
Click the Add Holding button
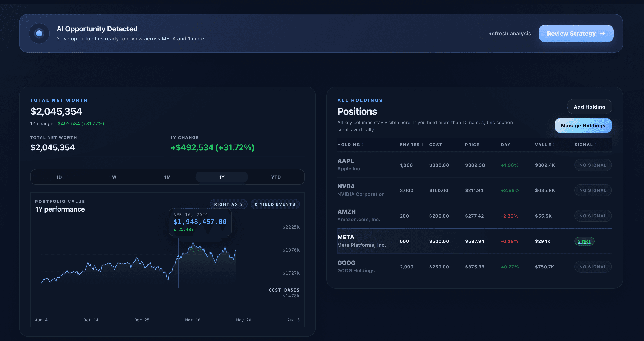pyautogui.click(x=590, y=107)
